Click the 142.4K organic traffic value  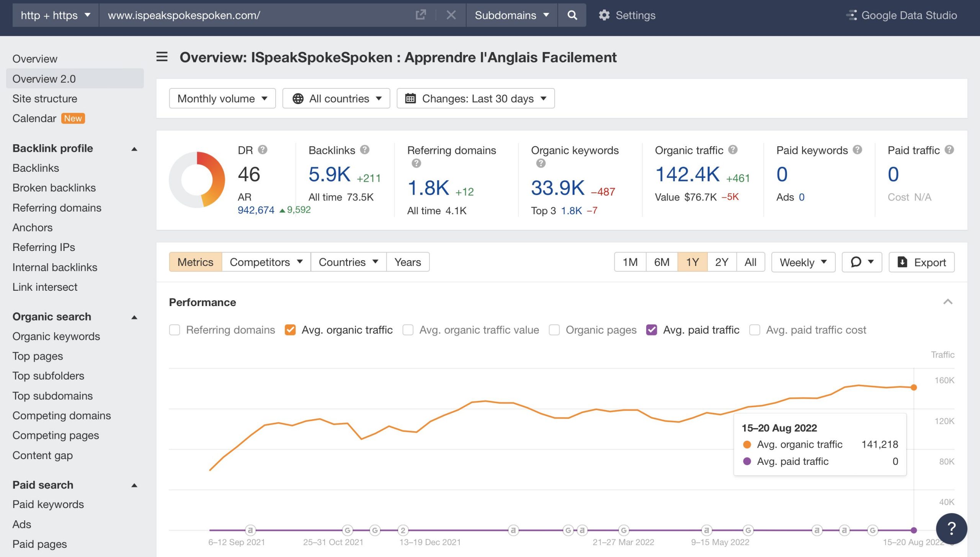click(688, 174)
